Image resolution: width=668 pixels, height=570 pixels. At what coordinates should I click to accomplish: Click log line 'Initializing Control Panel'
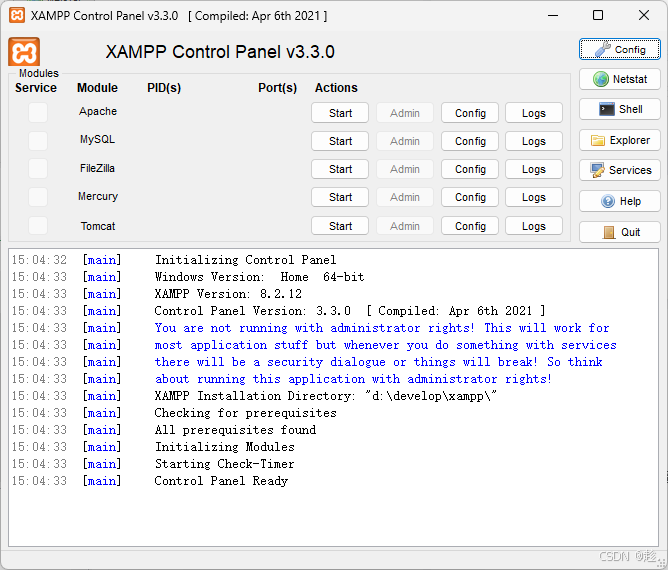pos(245,260)
